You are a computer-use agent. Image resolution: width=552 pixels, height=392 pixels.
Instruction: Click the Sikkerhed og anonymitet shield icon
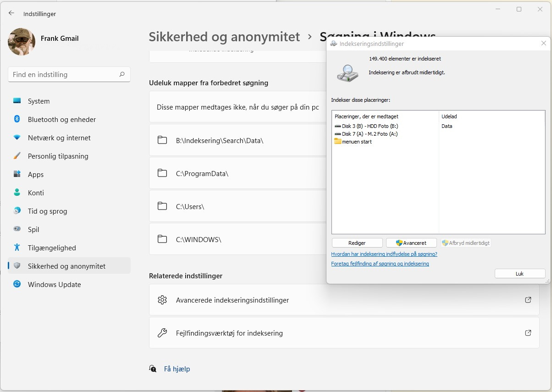click(x=17, y=266)
